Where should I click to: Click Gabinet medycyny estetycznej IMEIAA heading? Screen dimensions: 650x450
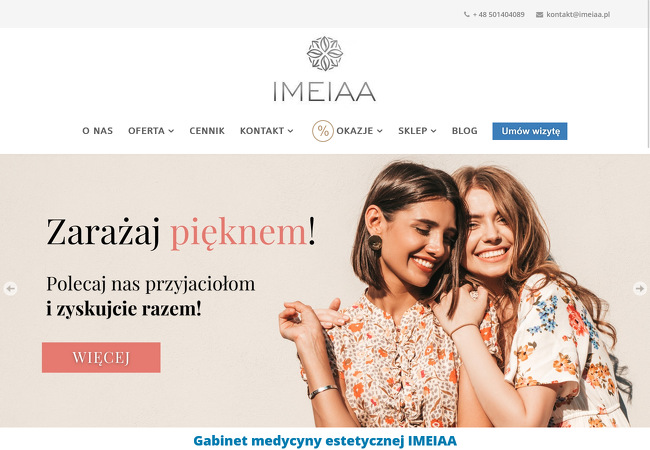pyautogui.click(x=325, y=440)
